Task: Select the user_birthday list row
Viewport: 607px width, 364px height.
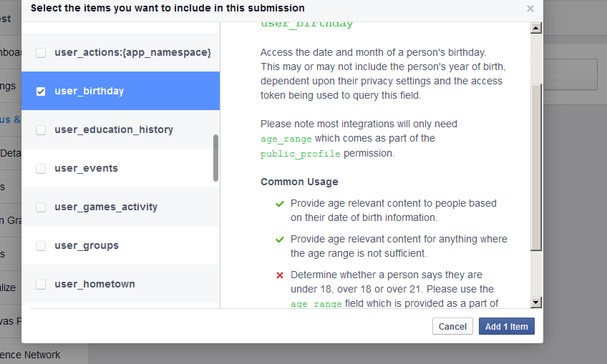Action: tap(120, 92)
